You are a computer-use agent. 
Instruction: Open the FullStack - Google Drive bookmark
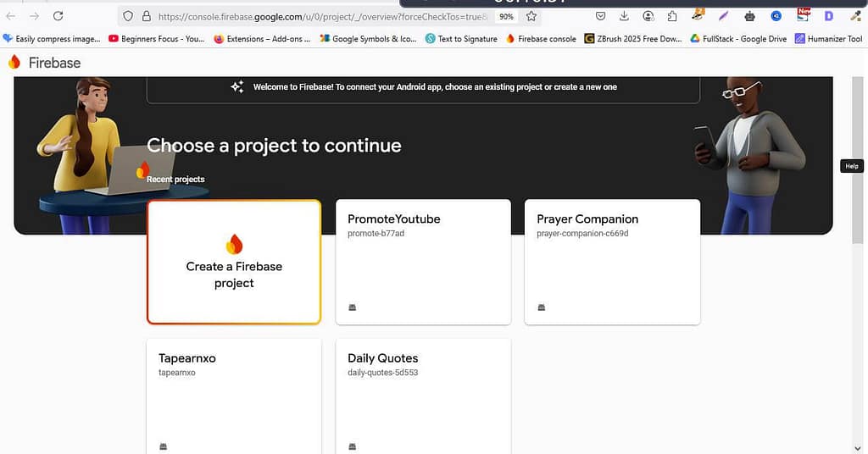[x=738, y=39]
